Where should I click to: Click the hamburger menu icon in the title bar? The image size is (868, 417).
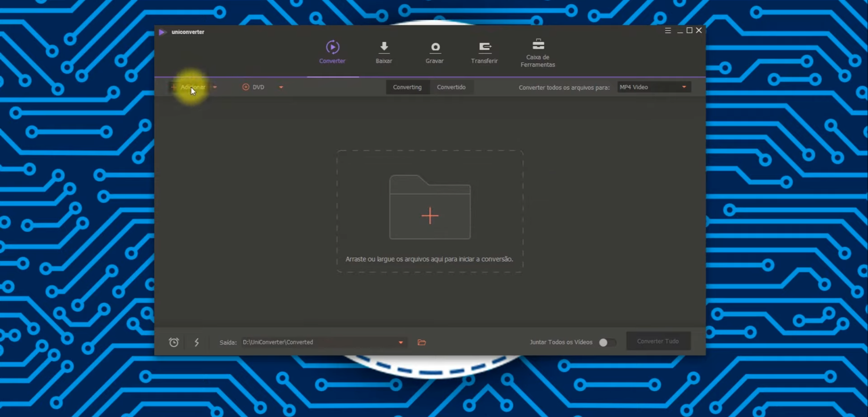point(668,31)
